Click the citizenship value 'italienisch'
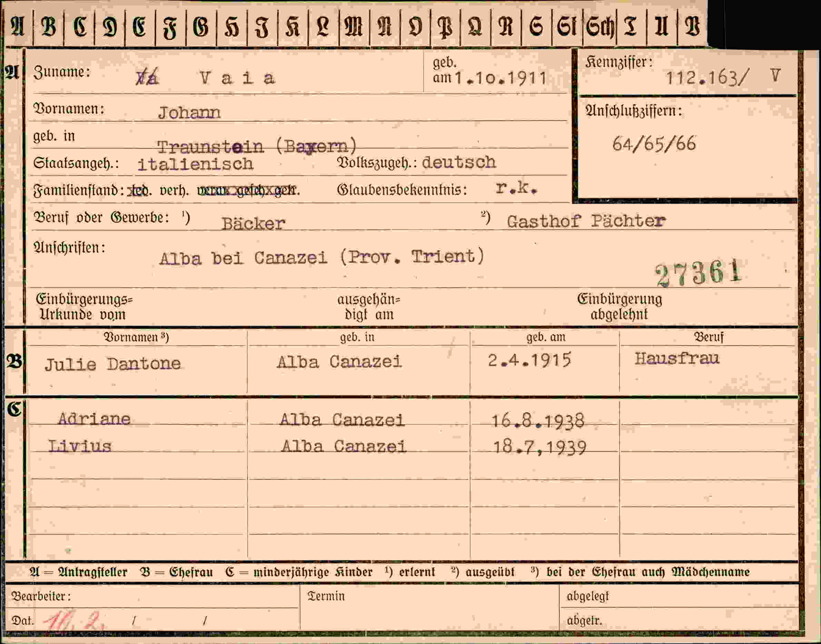 click(x=196, y=164)
